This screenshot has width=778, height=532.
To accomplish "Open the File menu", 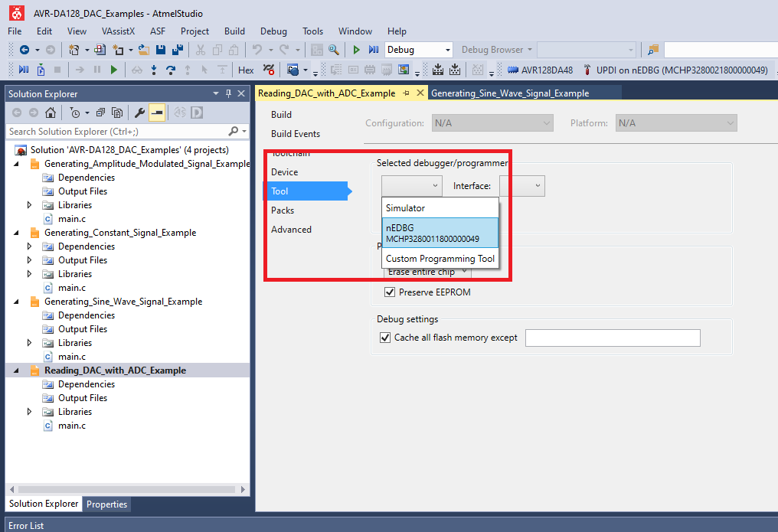I will [x=15, y=31].
